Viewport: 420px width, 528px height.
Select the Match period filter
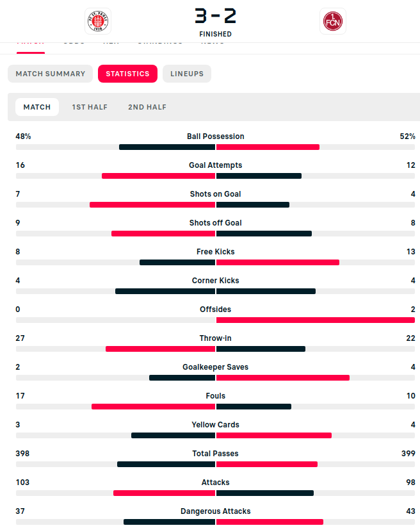pyautogui.click(x=37, y=107)
